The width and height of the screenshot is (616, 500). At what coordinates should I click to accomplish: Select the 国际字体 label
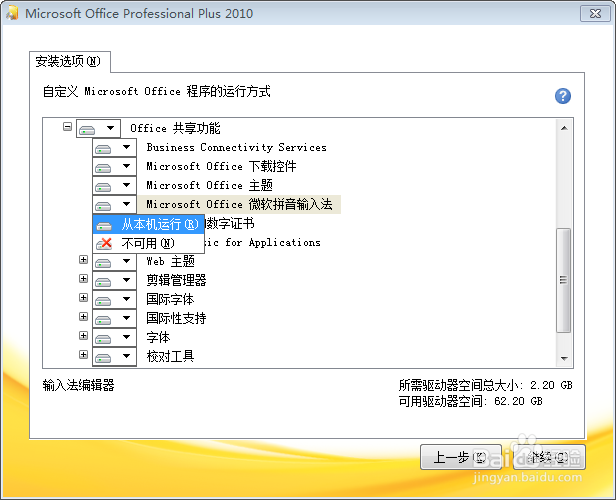tap(170, 299)
